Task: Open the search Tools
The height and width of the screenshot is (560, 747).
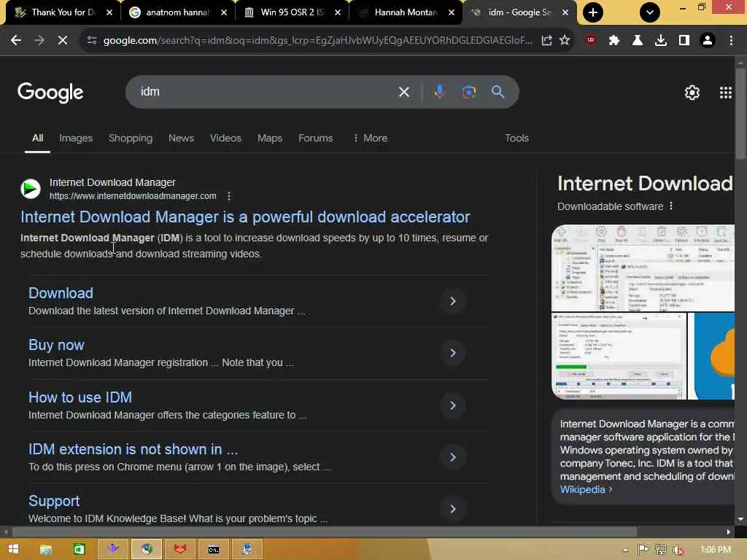Action: tap(516, 138)
